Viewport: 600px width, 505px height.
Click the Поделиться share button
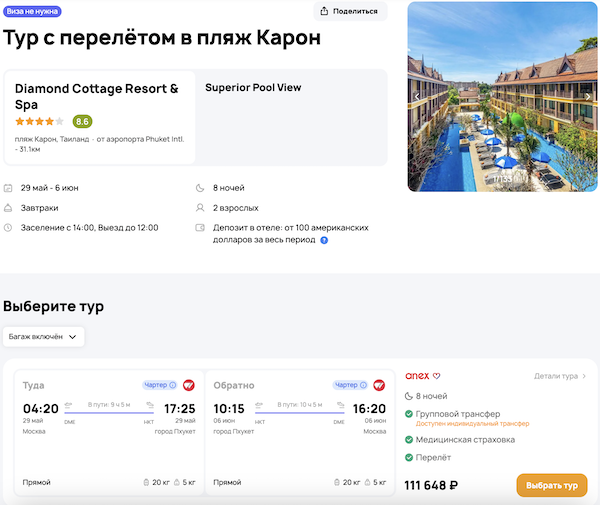(350, 12)
